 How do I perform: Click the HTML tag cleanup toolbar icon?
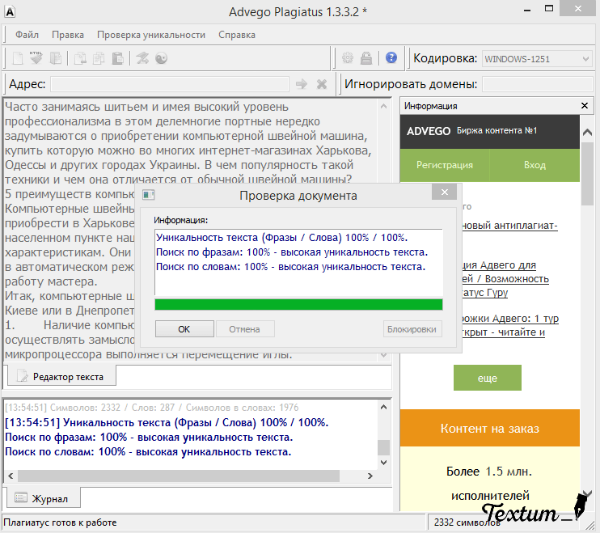(36, 59)
